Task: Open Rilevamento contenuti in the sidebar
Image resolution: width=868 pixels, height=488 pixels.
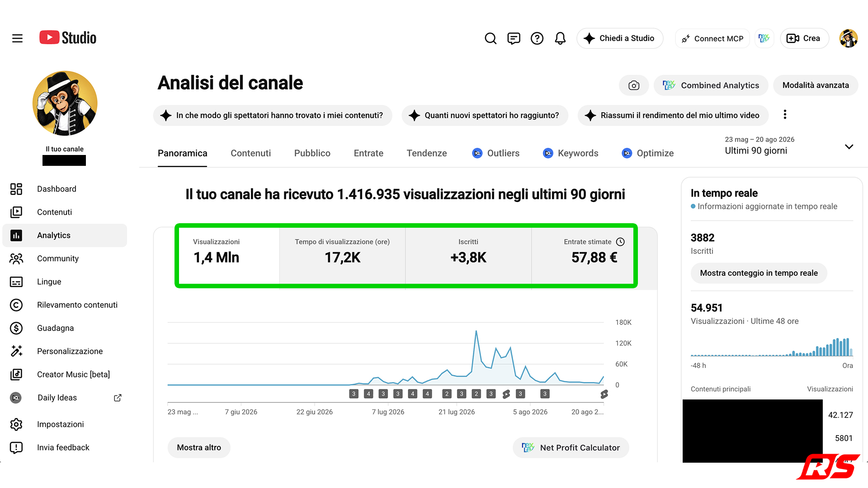Action: [65, 305]
